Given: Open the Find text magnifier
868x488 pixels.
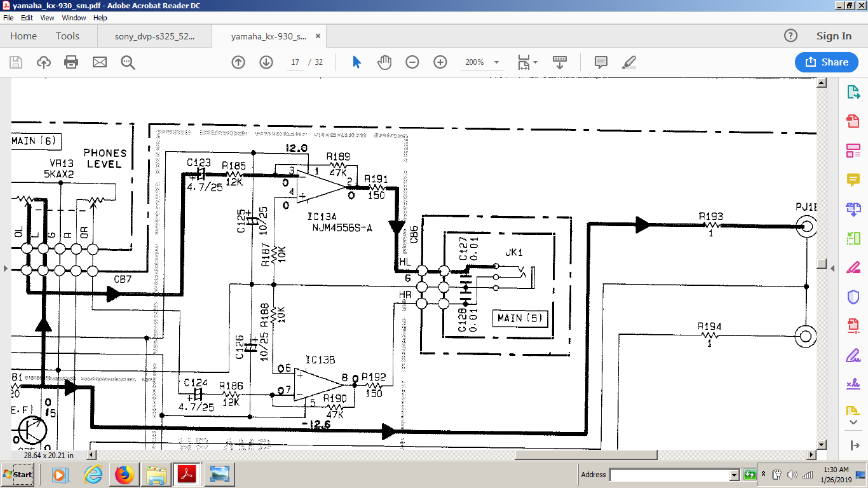Looking at the screenshot, I should coord(128,62).
